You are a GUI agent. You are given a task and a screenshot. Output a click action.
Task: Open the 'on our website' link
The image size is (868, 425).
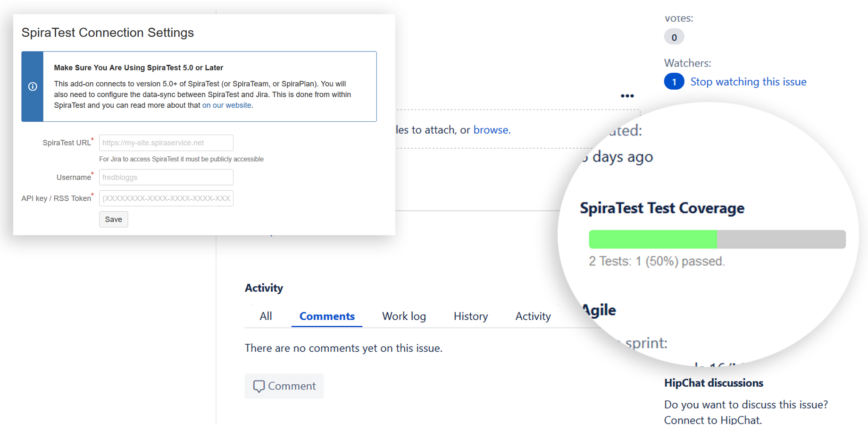tap(226, 105)
